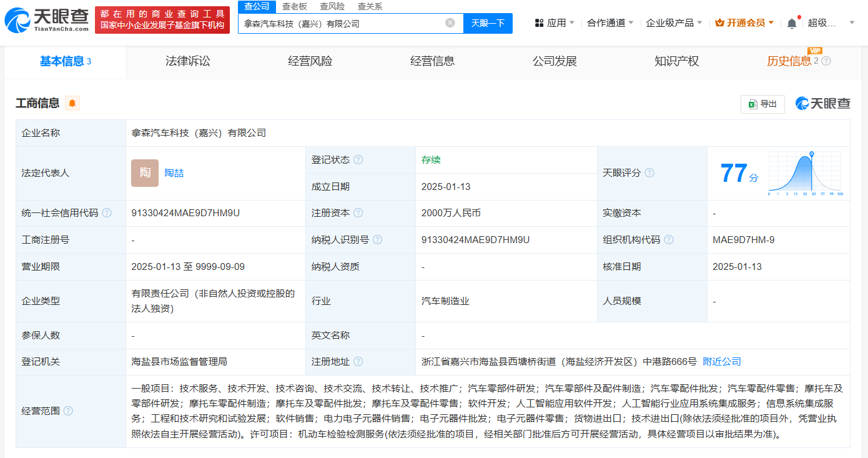Expand the 合作通道 dropdown
This screenshot has height=458, width=868.
(x=610, y=23)
